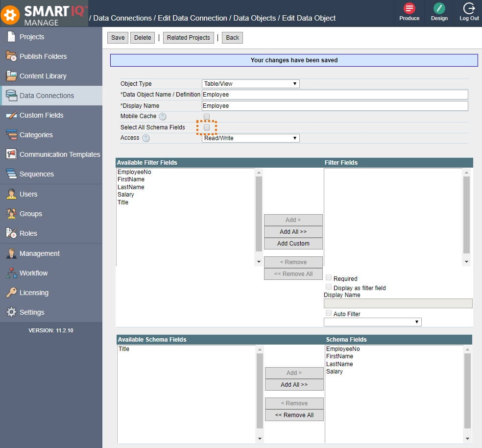Click the Delete button
Screen dimensions: 482x448
(x=143, y=38)
